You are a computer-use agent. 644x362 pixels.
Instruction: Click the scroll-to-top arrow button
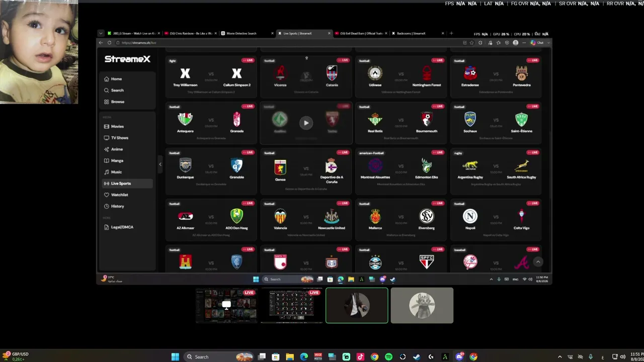(538, 262)
